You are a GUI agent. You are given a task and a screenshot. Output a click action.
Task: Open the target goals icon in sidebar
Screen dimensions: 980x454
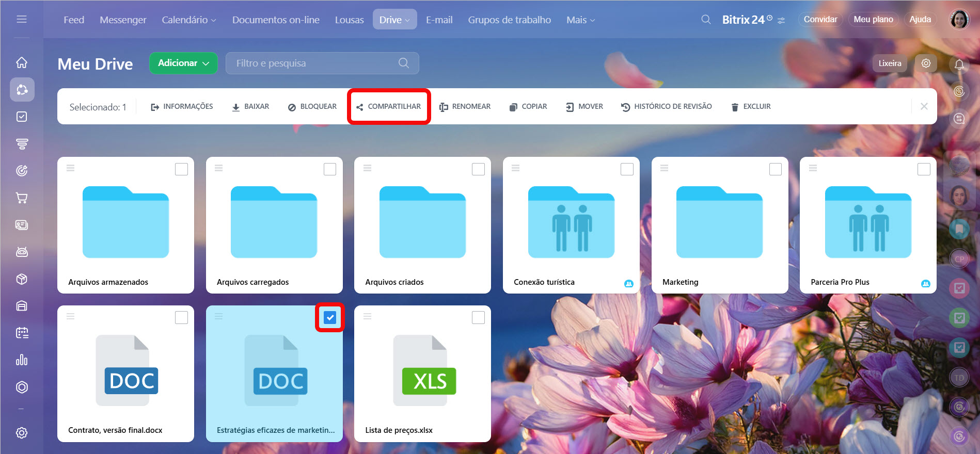click(22, 171)
